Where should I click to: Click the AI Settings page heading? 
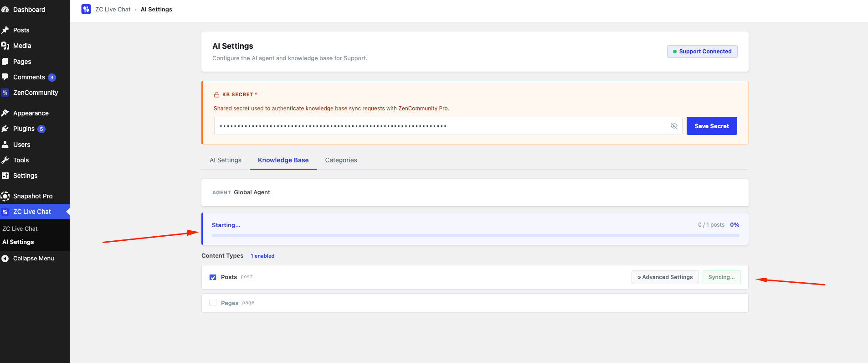point(233,46)
